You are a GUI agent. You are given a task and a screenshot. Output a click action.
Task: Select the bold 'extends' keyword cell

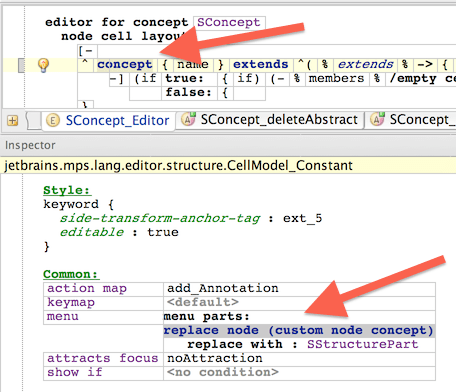[x=260, y=64]
